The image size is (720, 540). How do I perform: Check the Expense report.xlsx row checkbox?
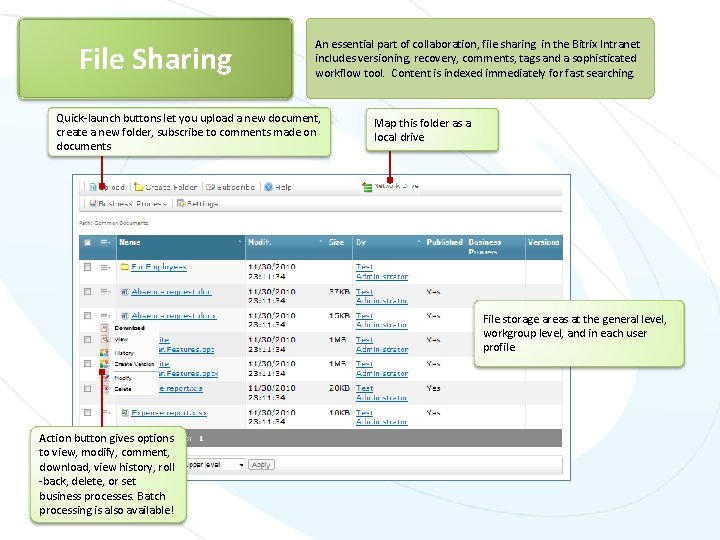pos(87,412)
